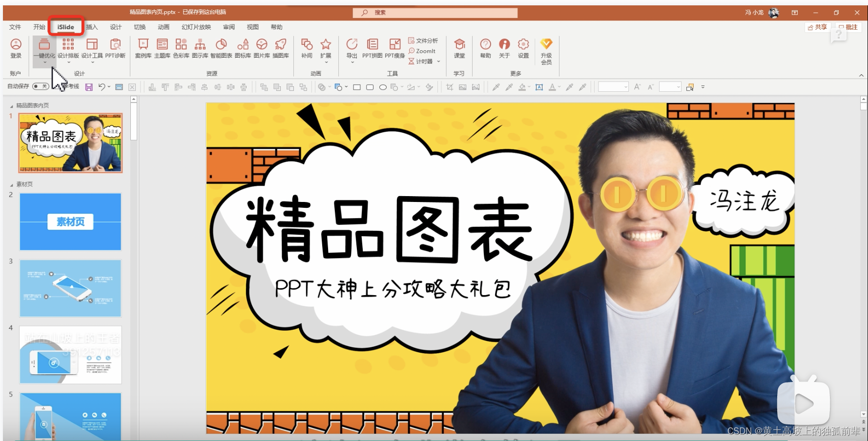Open the 课堂 classroom icon

tap(459, 48)
